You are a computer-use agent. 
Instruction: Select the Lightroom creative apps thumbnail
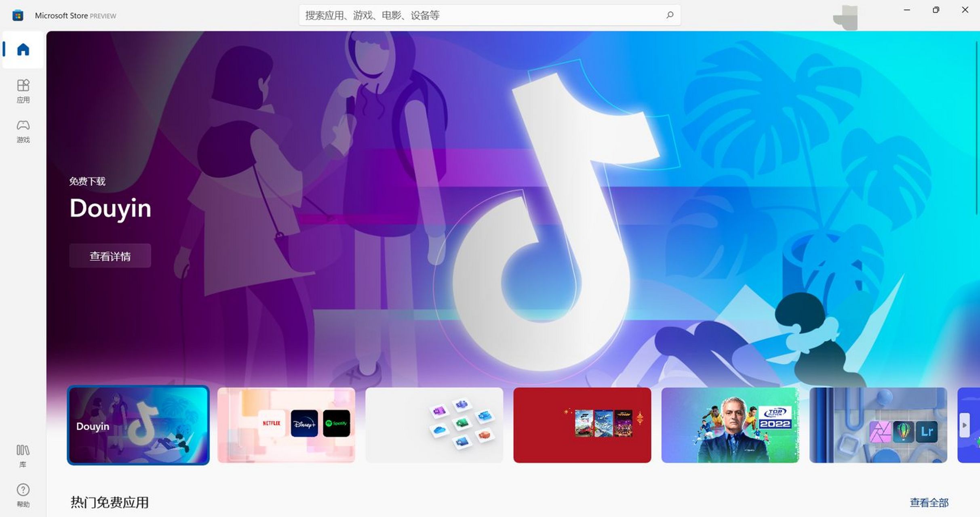coord(878,425)
